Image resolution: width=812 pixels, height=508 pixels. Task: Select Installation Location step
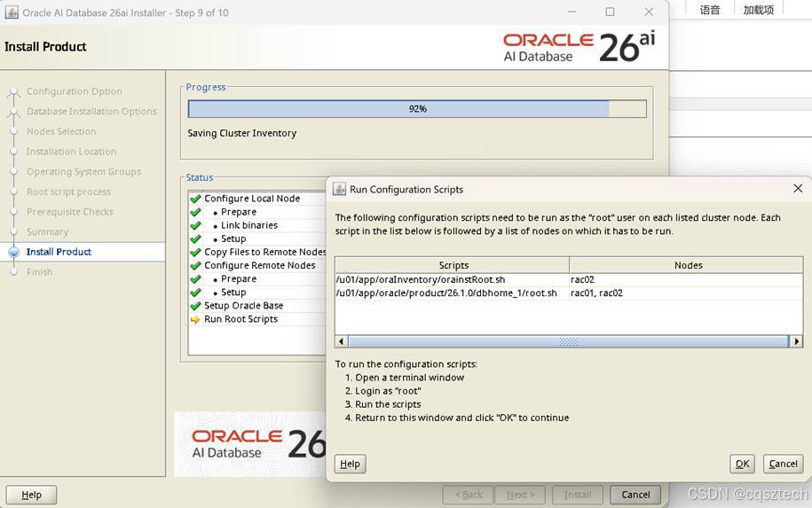tap(72, 152)
